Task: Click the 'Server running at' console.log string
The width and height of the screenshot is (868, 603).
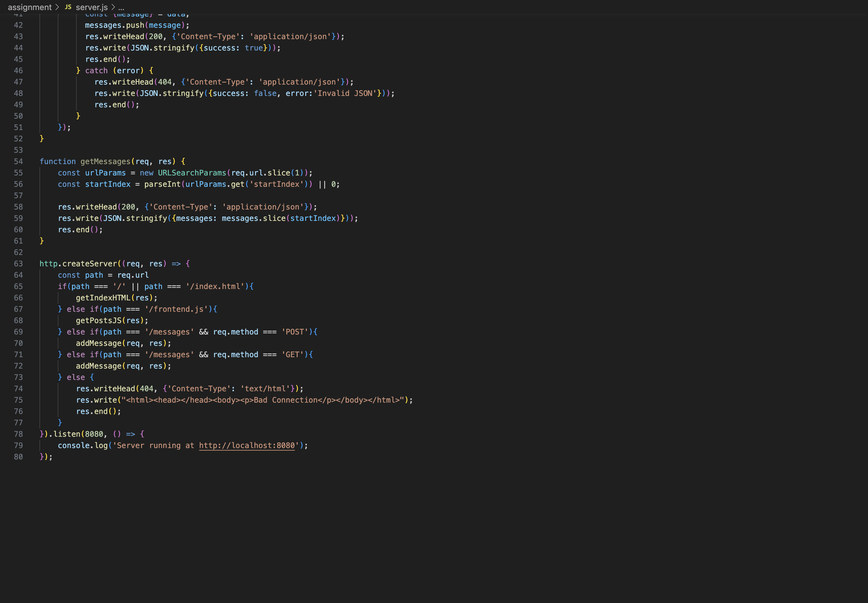Action: (151, 446)
